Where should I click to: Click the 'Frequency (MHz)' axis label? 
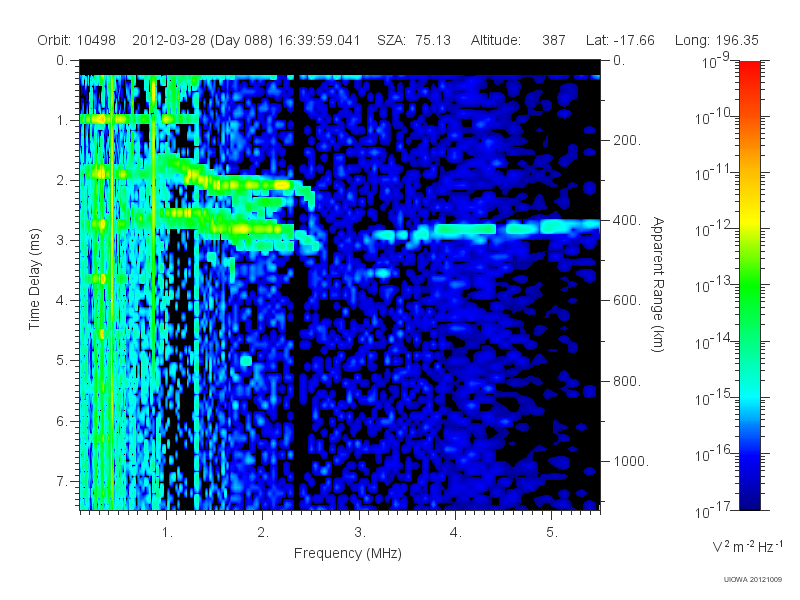click(347, 554)
